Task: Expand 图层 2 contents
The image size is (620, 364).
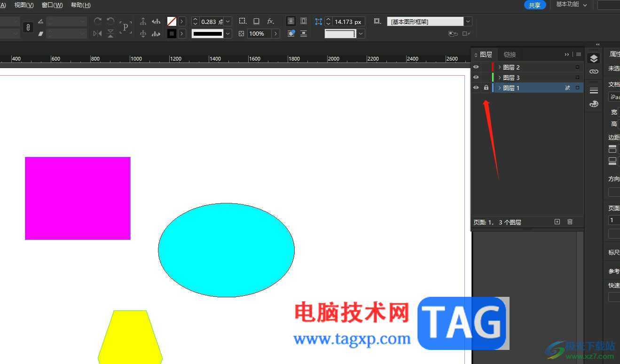Action: coord(499,67)
